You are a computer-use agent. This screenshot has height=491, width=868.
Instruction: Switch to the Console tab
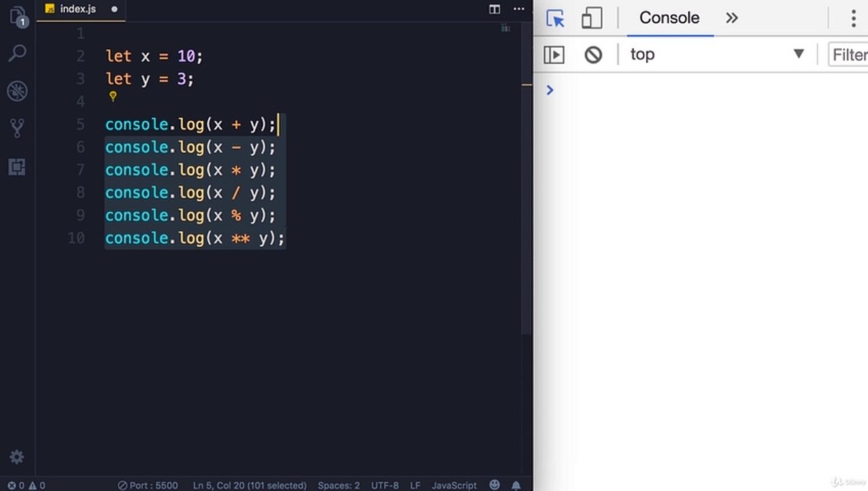669,18
